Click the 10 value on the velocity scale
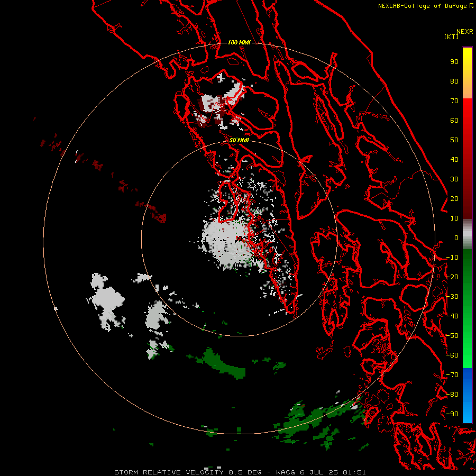Image resolution: width=476 pixels, height=476 pixels. pos(454,218)
